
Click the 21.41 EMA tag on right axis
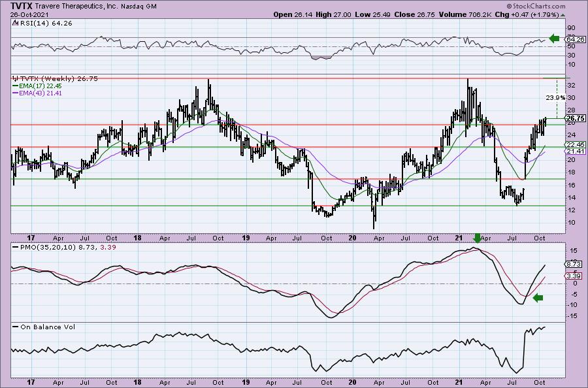(x=576, y=151)
